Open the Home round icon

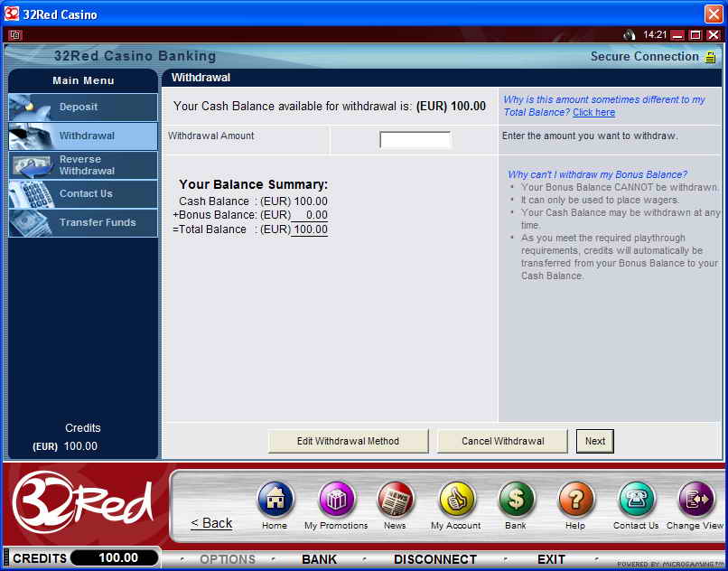click(275, 500)
